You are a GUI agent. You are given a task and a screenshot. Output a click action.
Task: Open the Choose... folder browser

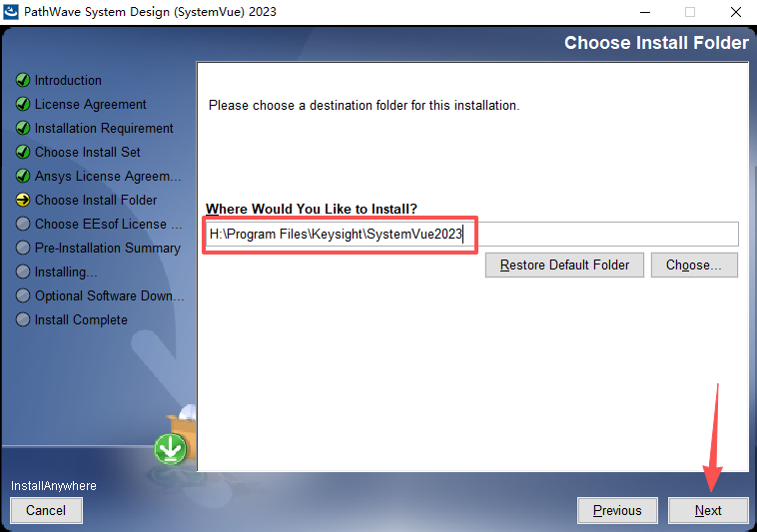[x=694, y=265]
